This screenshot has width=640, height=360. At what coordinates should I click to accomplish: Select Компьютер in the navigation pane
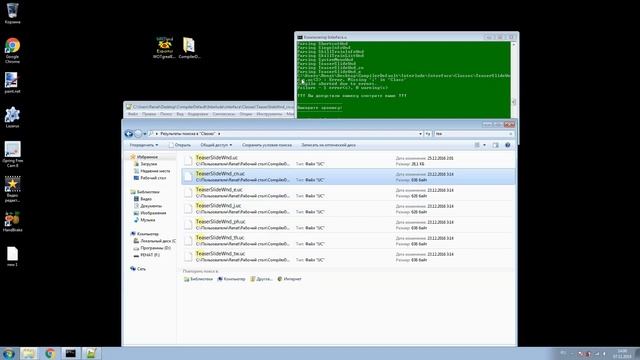[x=144, y=233]
